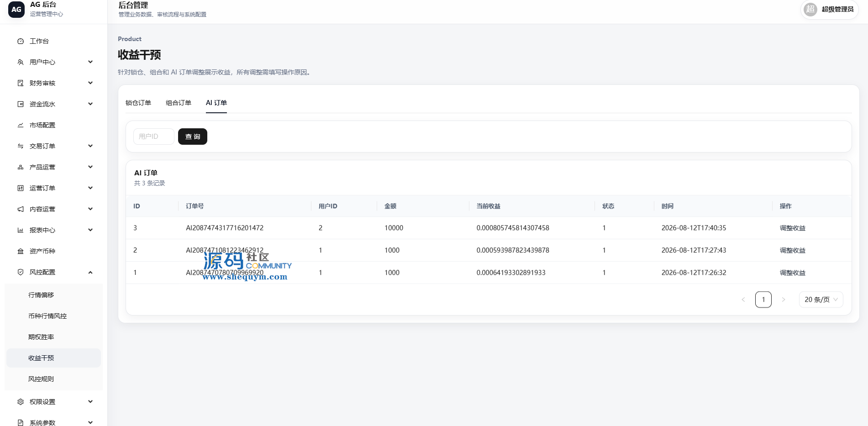Click the 用户中心 user icon
This screenshot has height=426, width=868.
coord(21,62)
